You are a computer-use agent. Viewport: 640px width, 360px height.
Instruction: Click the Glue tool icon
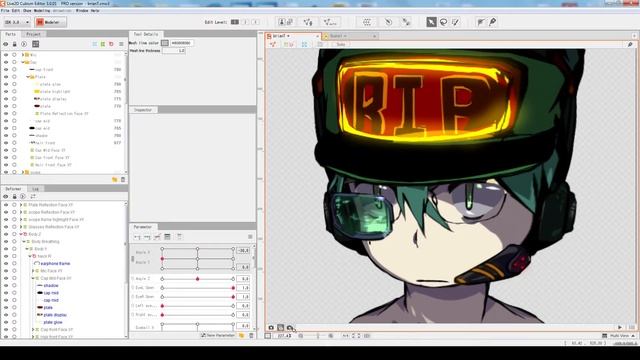(406, 22)
